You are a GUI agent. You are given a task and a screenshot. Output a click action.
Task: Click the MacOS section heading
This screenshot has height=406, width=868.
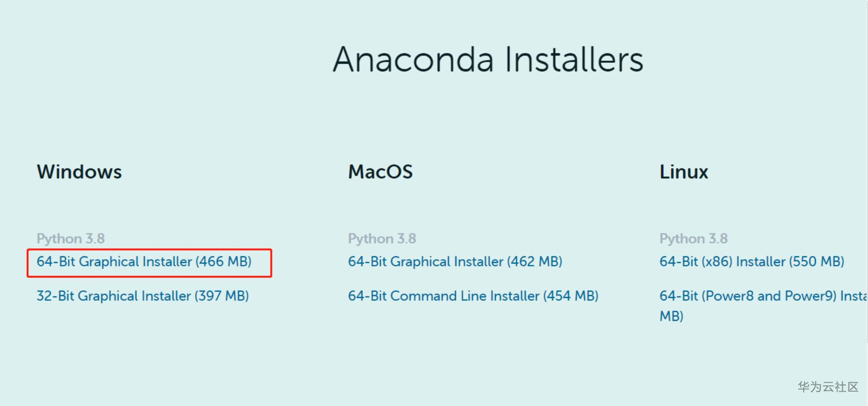(x=380, y=172)
